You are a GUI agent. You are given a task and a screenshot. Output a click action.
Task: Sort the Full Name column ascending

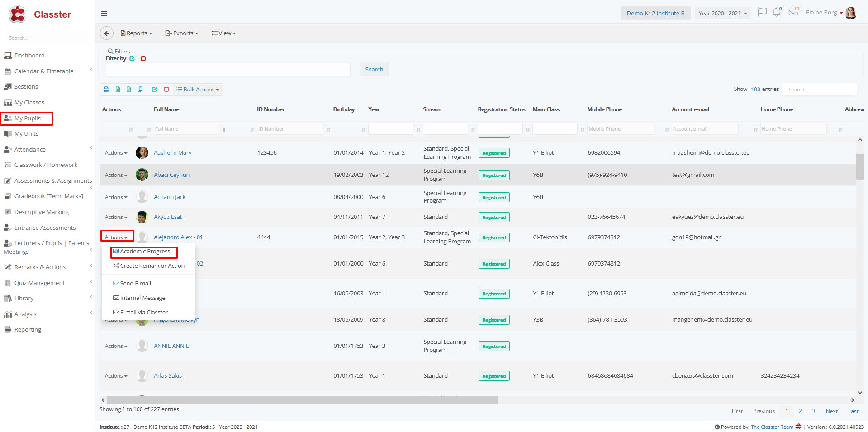click(225, 130)
